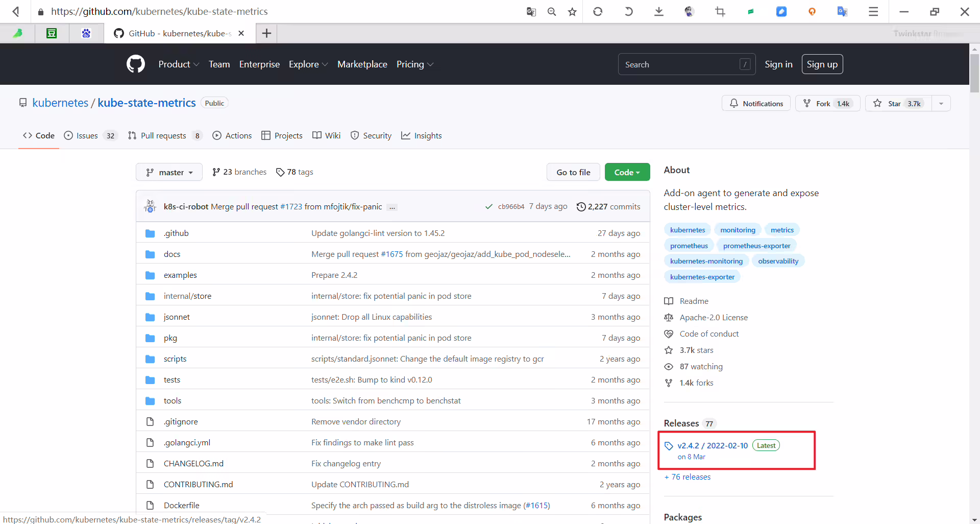Expand the commit message ellipsis

click(x=392, y=207)
